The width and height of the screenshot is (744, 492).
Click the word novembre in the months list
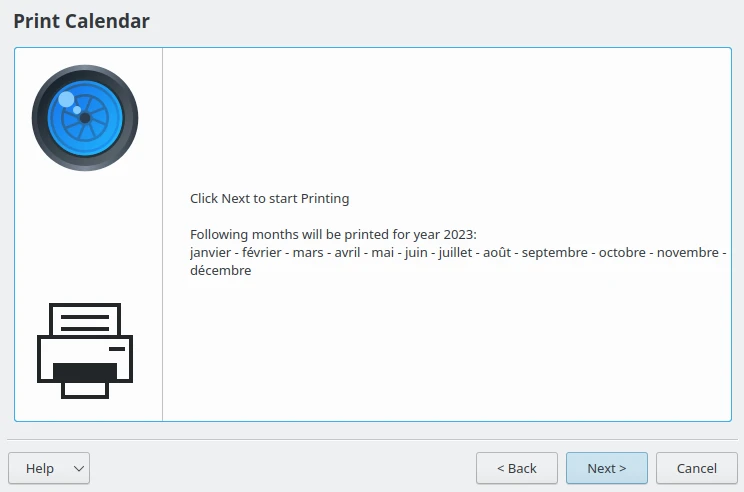coord(688,252)
